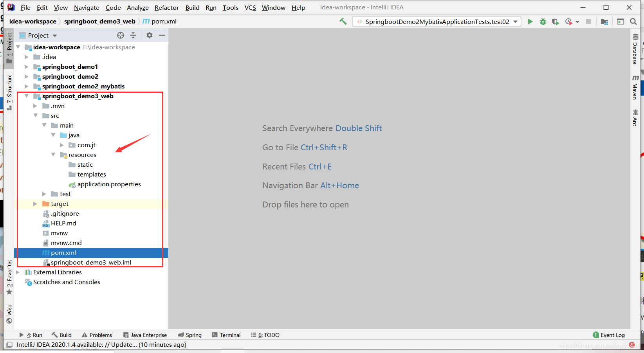Open the Refactor menu
The image size is (644, 353).
pyautogui.click(x=166, y=7)
